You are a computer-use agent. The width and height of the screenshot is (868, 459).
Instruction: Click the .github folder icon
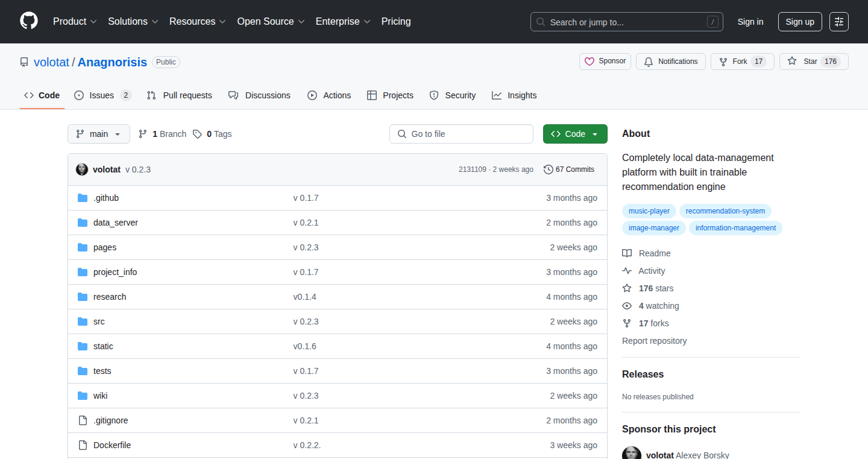pos(83,198)
